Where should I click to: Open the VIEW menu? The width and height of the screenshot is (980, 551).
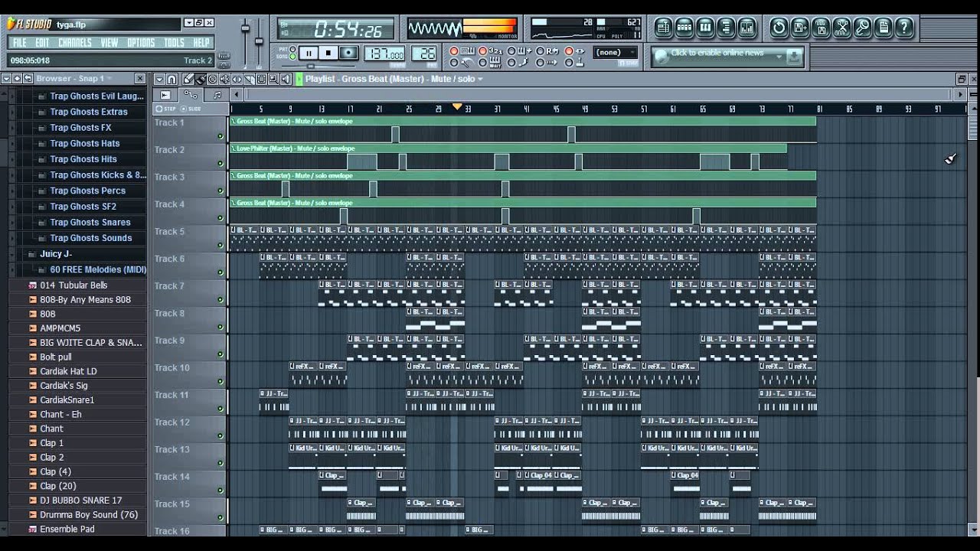[109, 43]
